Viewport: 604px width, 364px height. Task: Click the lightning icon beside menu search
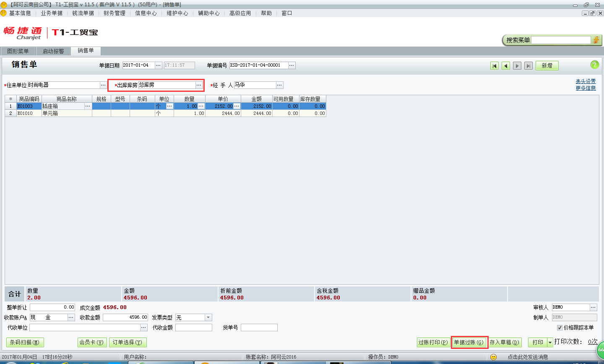click(596, 40)
